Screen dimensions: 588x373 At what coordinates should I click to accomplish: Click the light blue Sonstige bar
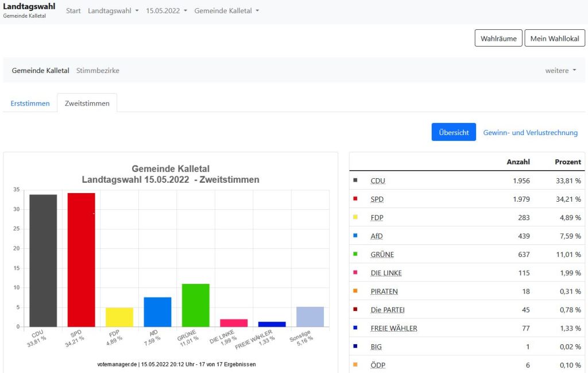[310, 317]
